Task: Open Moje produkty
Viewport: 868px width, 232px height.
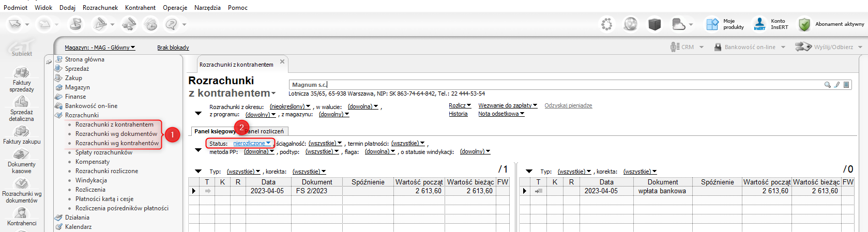Action: click(x=725, y=24)
